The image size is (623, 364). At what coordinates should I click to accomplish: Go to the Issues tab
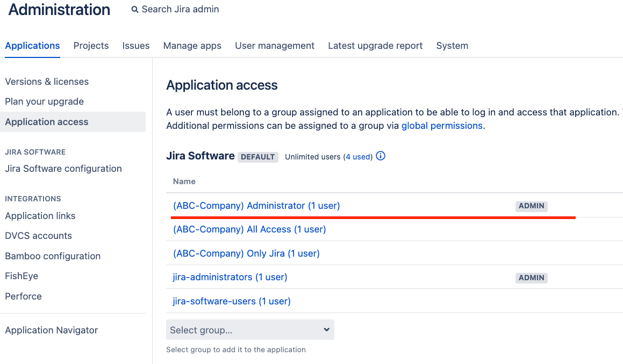136,46
